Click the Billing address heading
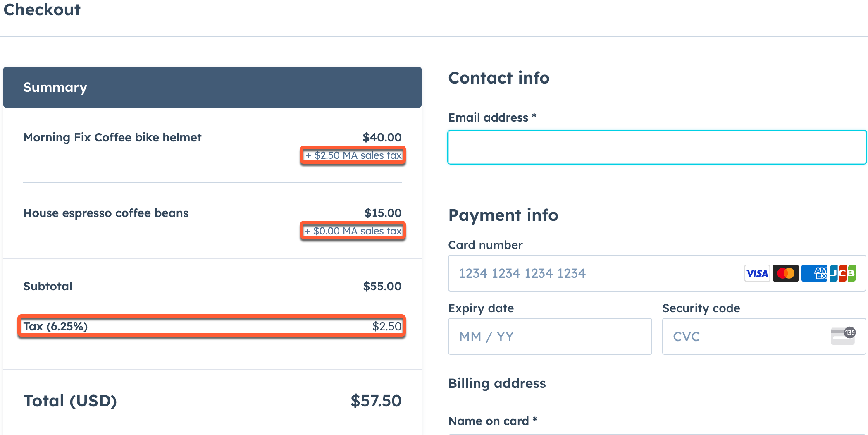 click(x=497, y=383)
